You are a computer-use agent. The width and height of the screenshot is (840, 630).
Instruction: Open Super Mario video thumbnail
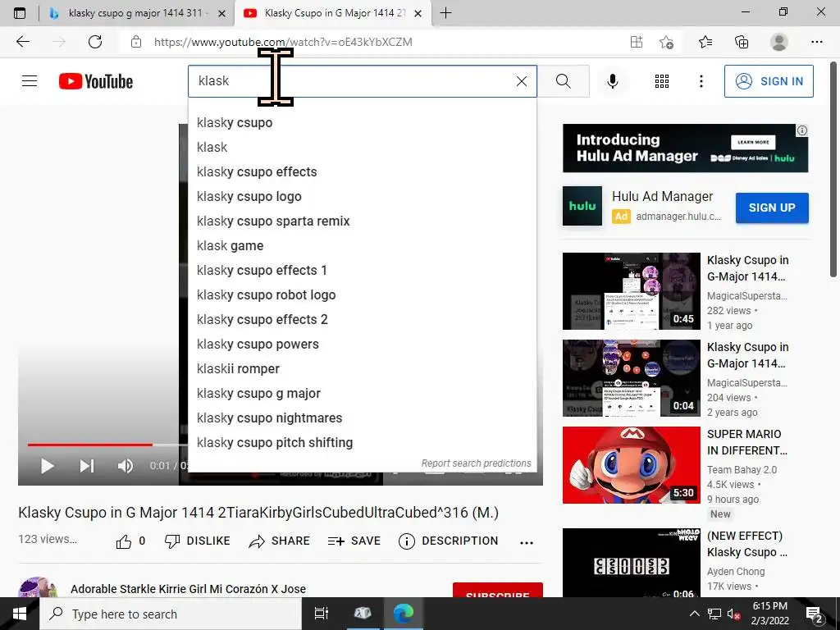tap(632, 465)
